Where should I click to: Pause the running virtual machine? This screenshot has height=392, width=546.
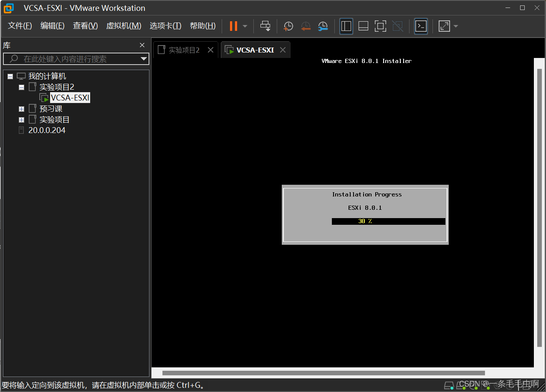coord(233,26)
